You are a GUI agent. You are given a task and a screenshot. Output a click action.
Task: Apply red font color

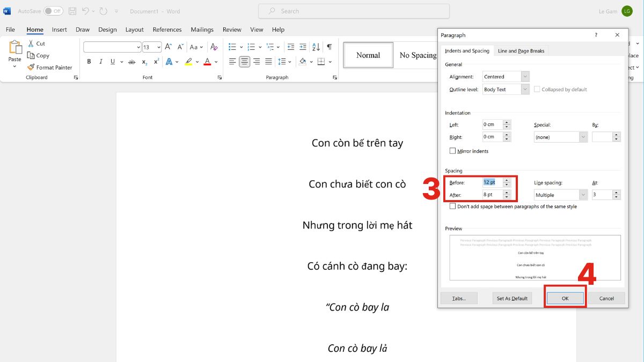click(x=207, y=62)
